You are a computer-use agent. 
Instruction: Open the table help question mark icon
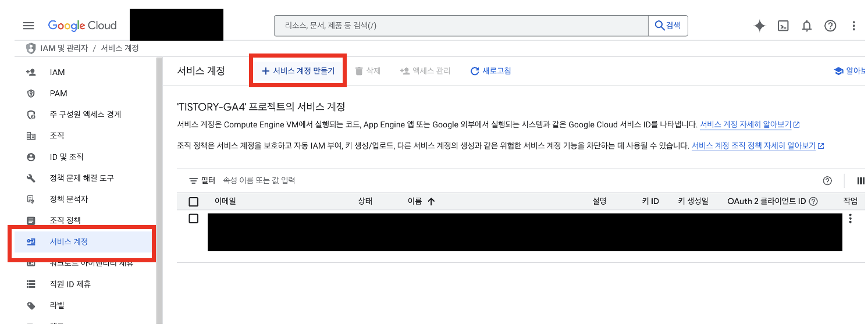click(x=827, y=181)
